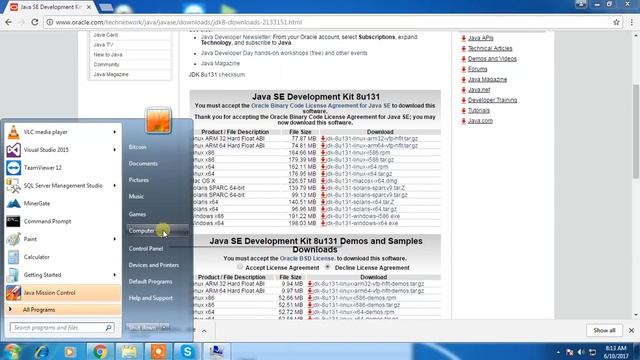Click search magnifier in Start menu

(109, 327)
